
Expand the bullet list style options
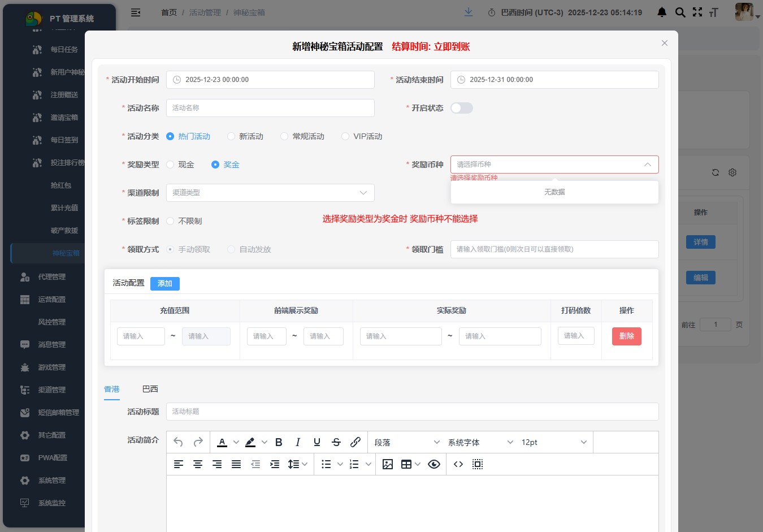click(x=340, y=464)
